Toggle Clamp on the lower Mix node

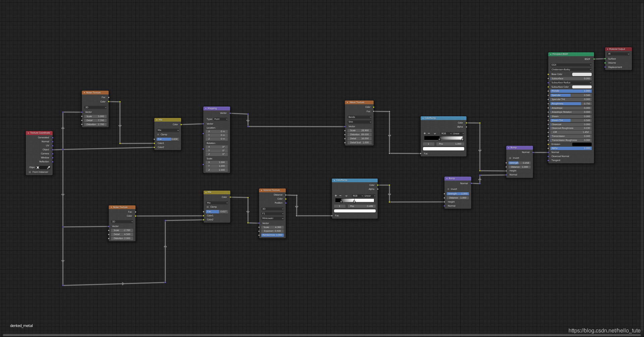coord(208,207)
